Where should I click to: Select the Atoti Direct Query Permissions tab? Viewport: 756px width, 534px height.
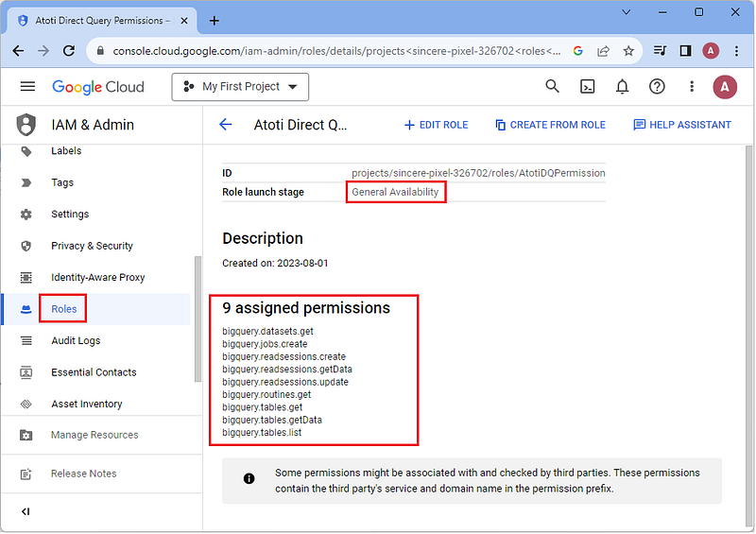102,21
